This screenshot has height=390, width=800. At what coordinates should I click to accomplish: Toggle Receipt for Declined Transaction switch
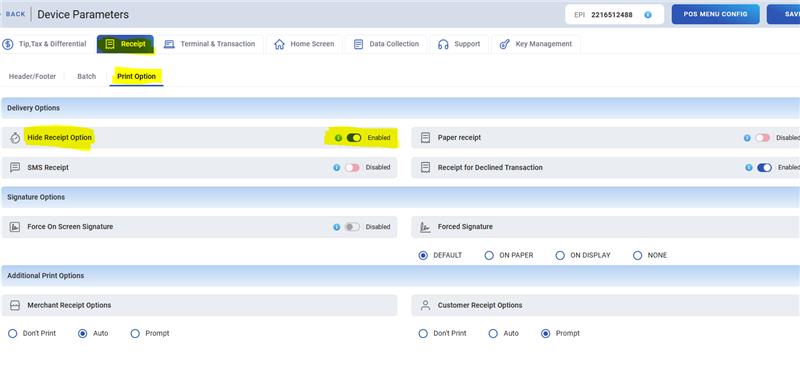(x=764, y=167)
